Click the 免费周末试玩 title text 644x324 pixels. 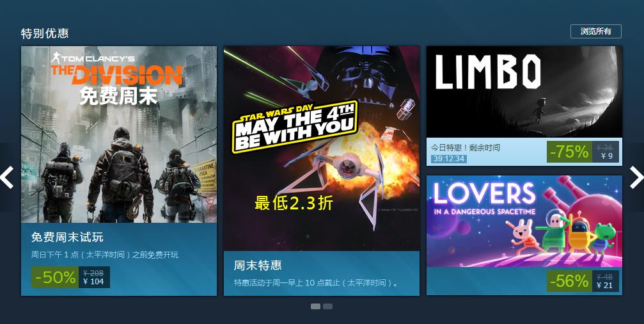click(x=67, y=238)
